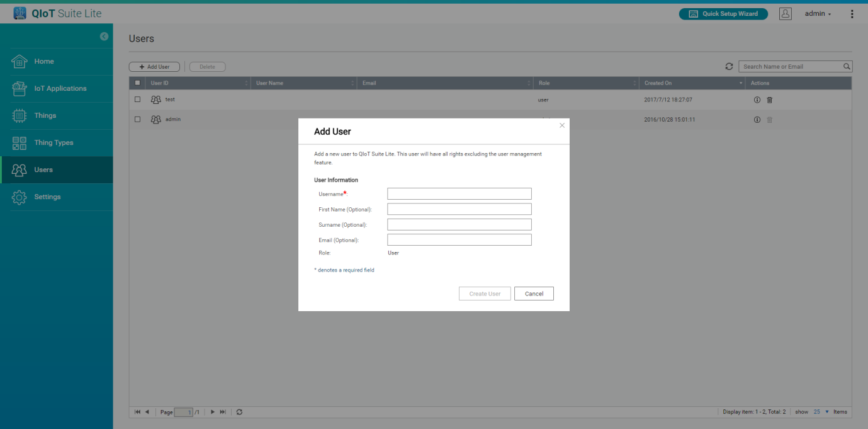Open info icon for test user

[x=757, y=100]
